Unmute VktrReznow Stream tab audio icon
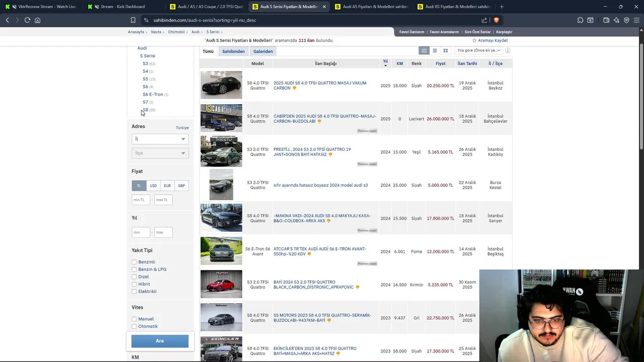Image resolution: width=644 pixels, height=362 pixels. tap(15, 7)
